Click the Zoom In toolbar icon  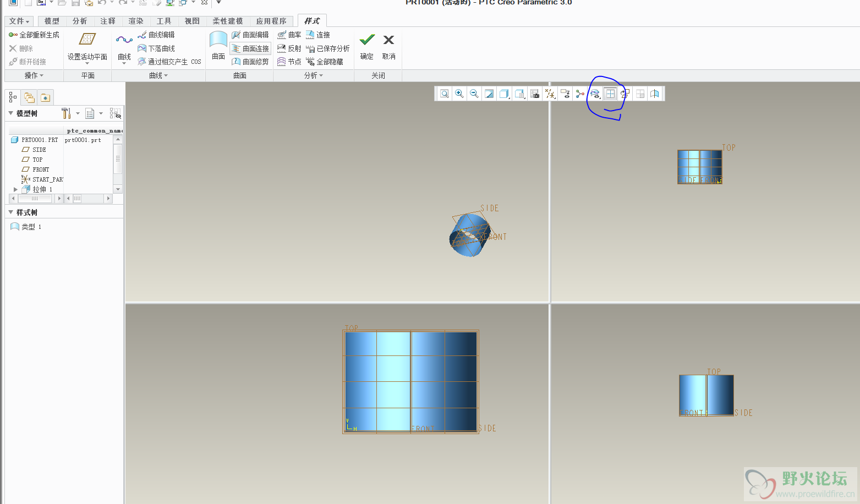point(459,94)
